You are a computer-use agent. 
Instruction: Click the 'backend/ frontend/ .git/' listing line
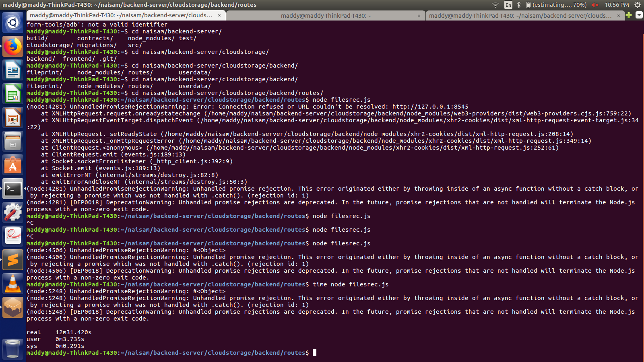click(x=72, y=59)
